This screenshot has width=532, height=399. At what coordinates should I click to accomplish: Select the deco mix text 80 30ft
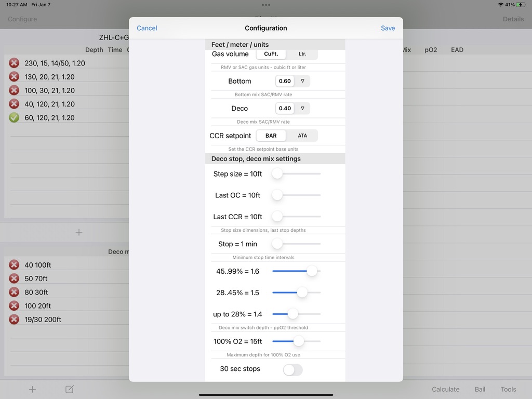coord(36,292)
